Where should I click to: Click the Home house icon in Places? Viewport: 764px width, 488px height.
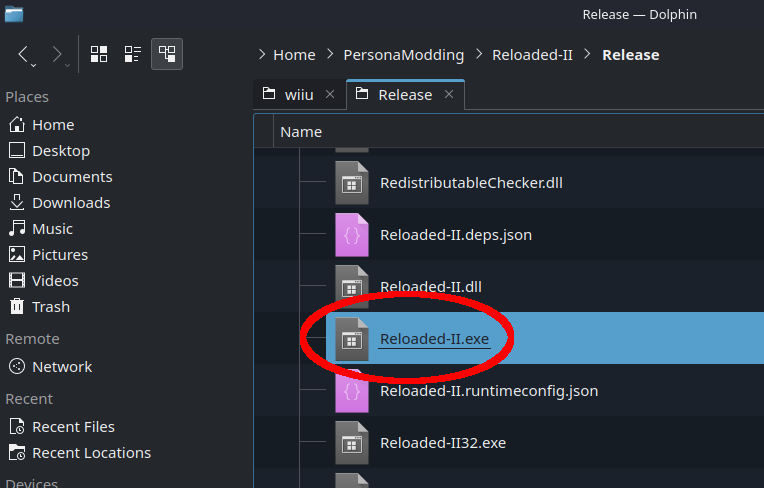click(x=17, y=124)
